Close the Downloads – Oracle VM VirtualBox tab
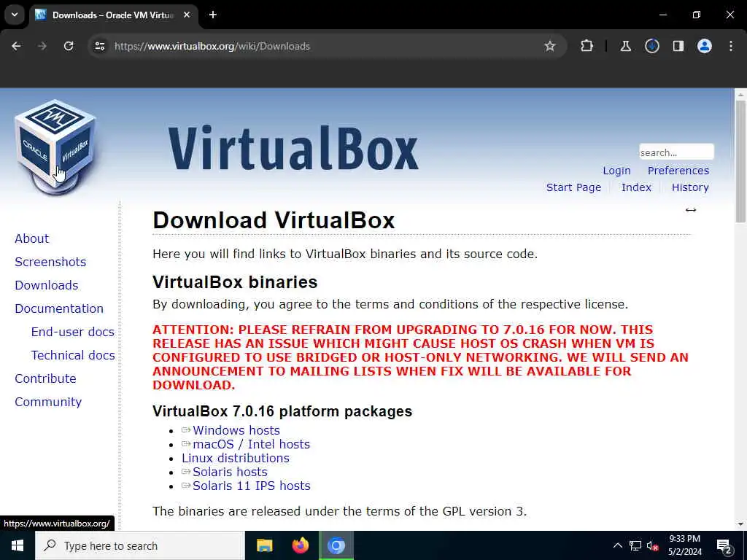Image resolution: width=747 pixels, height=560 pixels. tap(187, 15)
